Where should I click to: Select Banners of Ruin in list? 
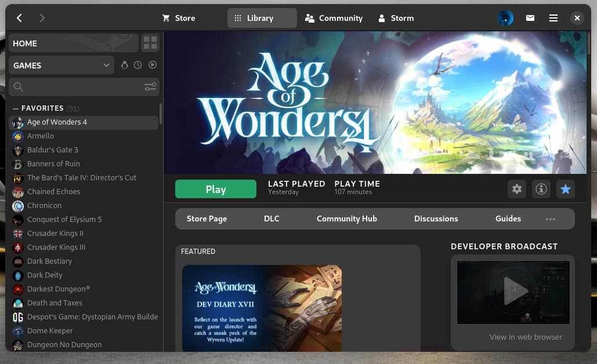point(84,164)
